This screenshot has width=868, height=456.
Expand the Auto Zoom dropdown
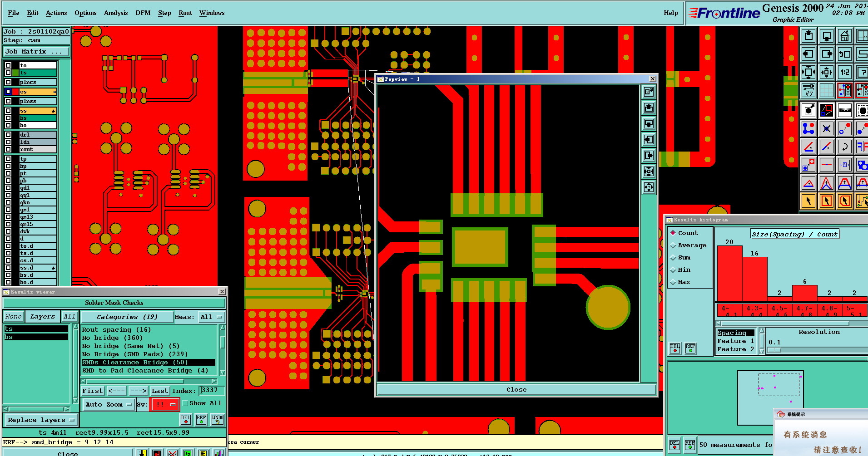click(109, 404)
